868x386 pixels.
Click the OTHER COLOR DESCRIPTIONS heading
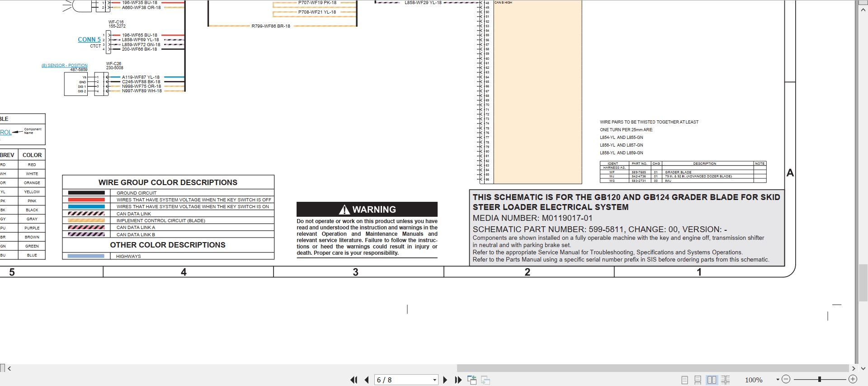(x=168, y=245)
